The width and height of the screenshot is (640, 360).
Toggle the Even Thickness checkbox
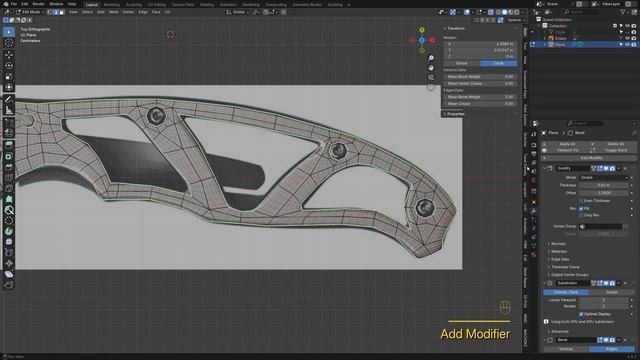click(581, 201)
